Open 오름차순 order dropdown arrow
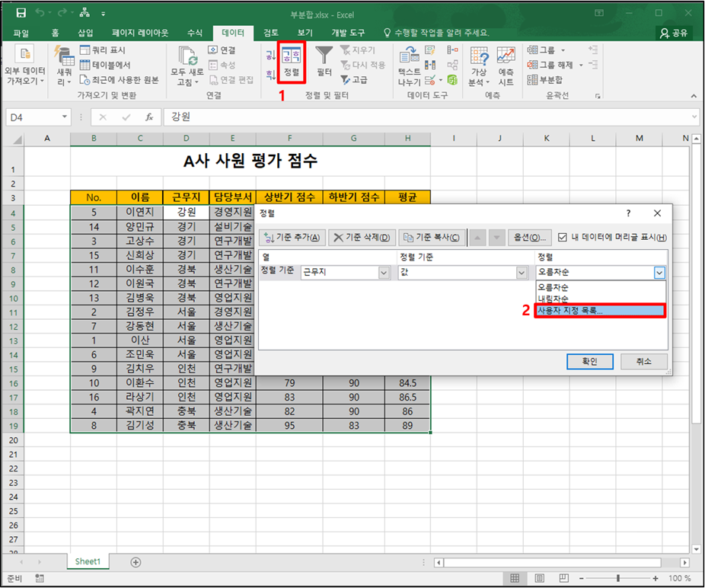Screen dimensions: 705x588 pyautogui.click(x=659, y=273)
